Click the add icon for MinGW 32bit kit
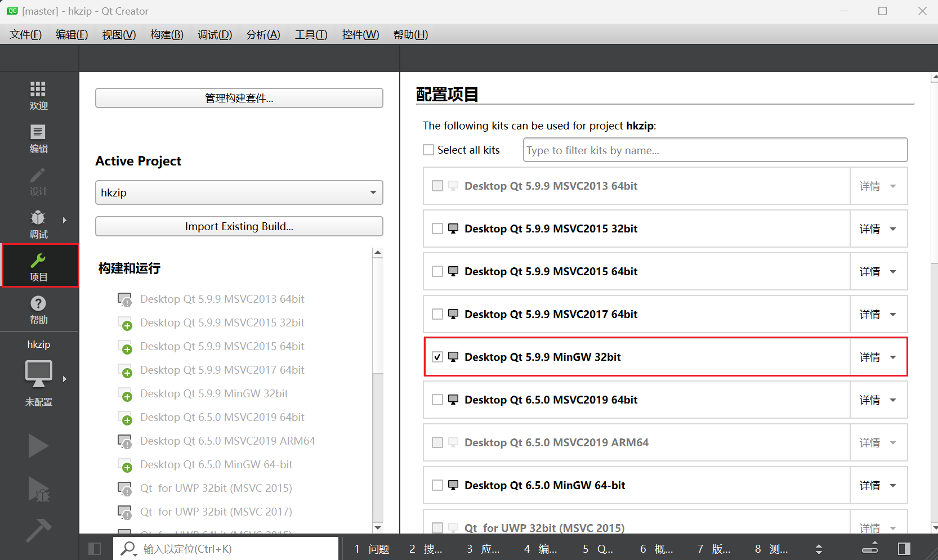Screen dimensions: 938x560 pyautogui.click(x=124, y=394)
